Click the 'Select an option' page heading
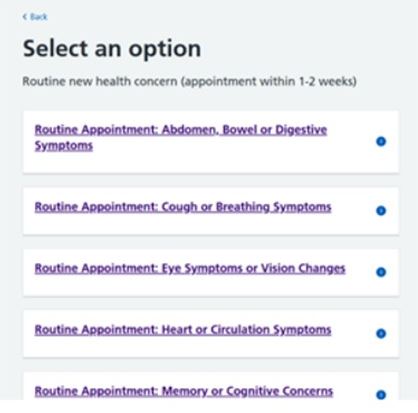Image resolution: width=418 pixels, height=413 pixels. (112, 49)
